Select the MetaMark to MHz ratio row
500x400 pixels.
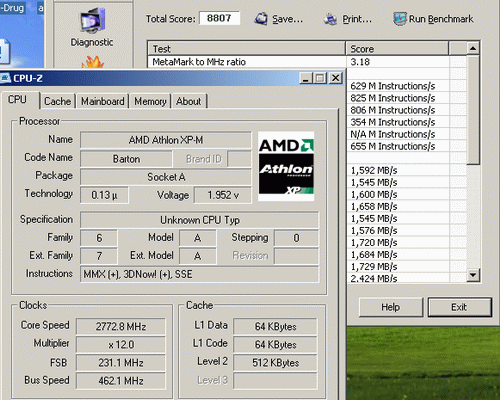point(307,62)
